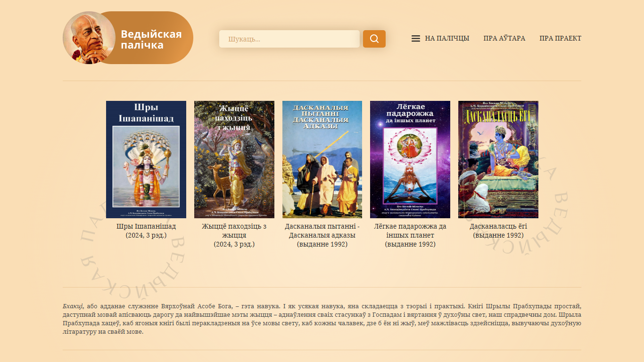
Task: Click the Ведыйская палічка site title
Action: click(151, 40)
